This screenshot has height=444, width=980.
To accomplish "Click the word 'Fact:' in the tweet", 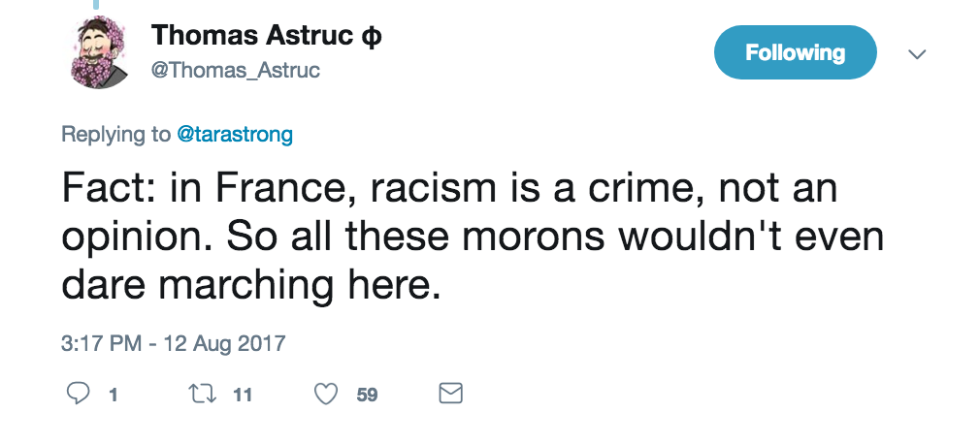I will coord(110,188).
